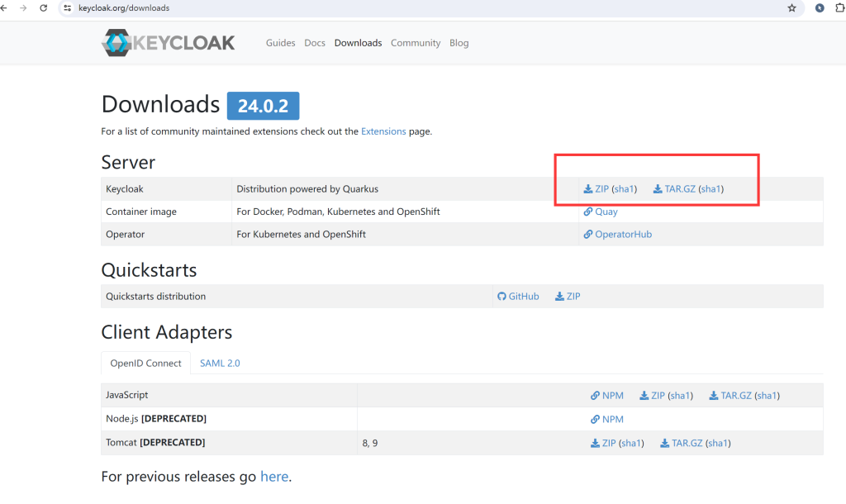Download the Tomcat adapter ZIP
The width and height of the screenshot is (846, 504).
(x=603, y=443)
